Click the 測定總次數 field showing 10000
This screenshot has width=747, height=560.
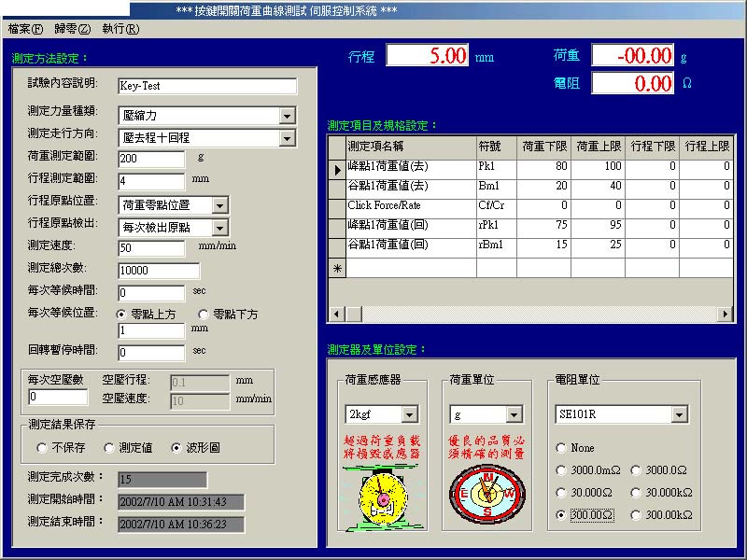click(159, 271)
